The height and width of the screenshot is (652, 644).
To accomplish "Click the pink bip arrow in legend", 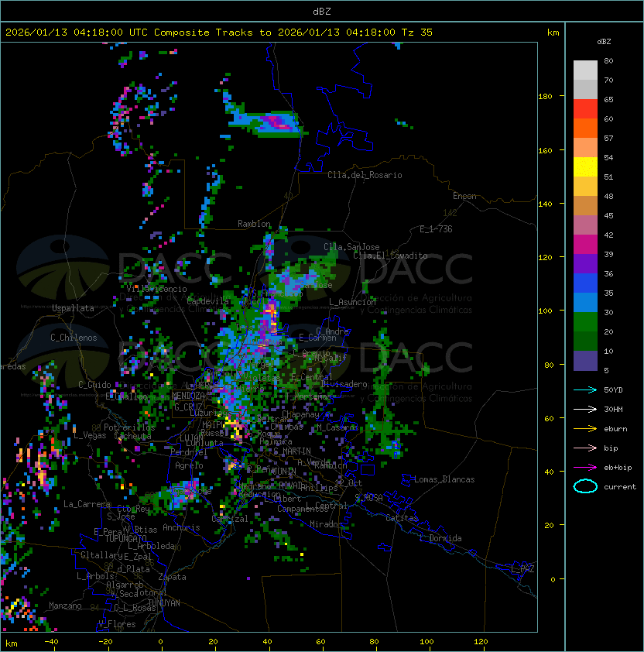I will coord(585,448).
